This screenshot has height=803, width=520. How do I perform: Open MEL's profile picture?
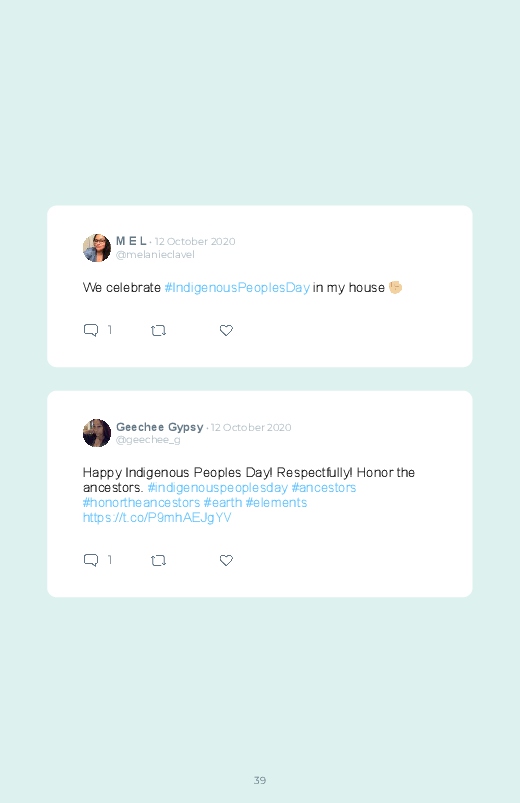97,248
